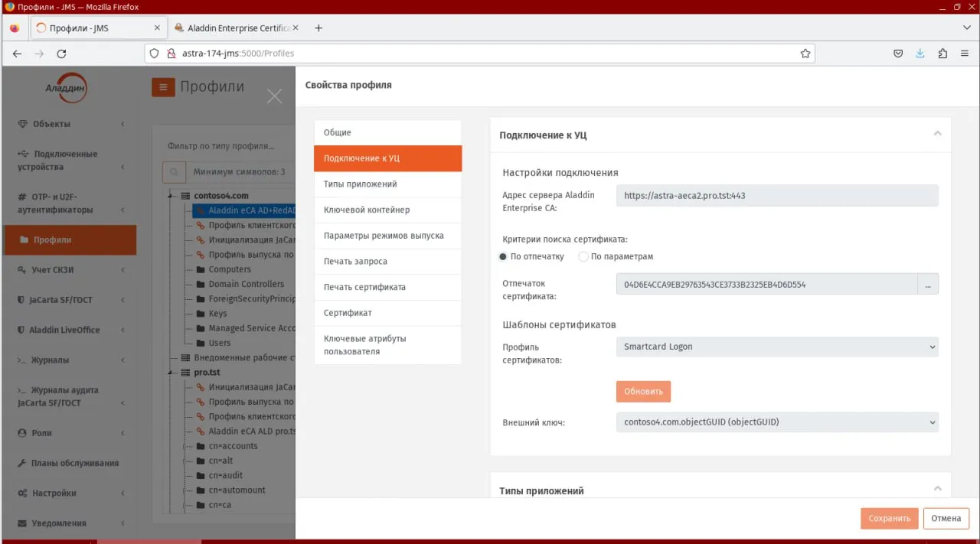
Task: Reload the page in Firefox
Action: (x=62, y=54)
